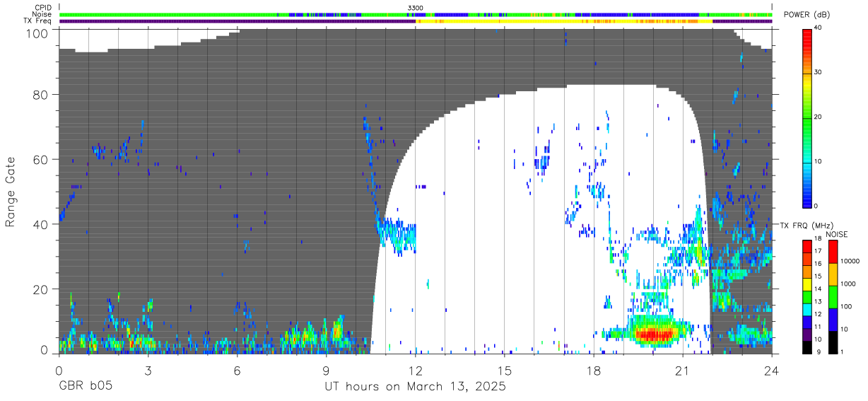Click the 13 MHz tick on TX FRQ scale
The height and width of the screenshot is (401, 868).
(x=818, y=301)
